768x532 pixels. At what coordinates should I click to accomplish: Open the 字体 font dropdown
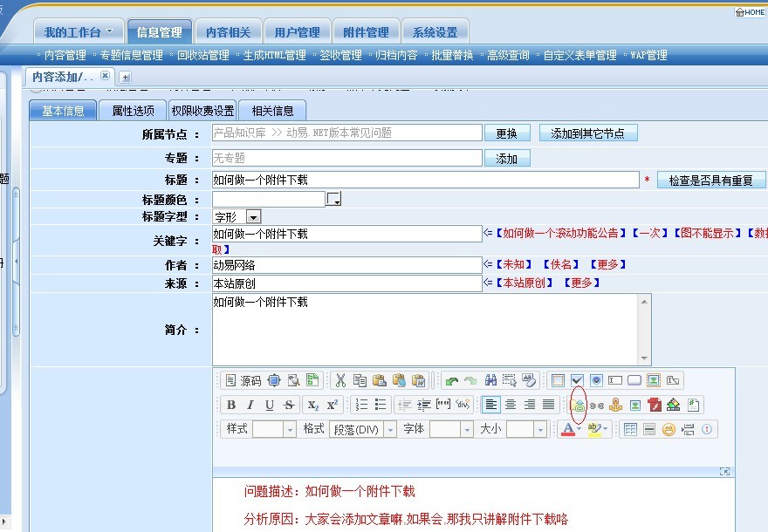(467, 429)
